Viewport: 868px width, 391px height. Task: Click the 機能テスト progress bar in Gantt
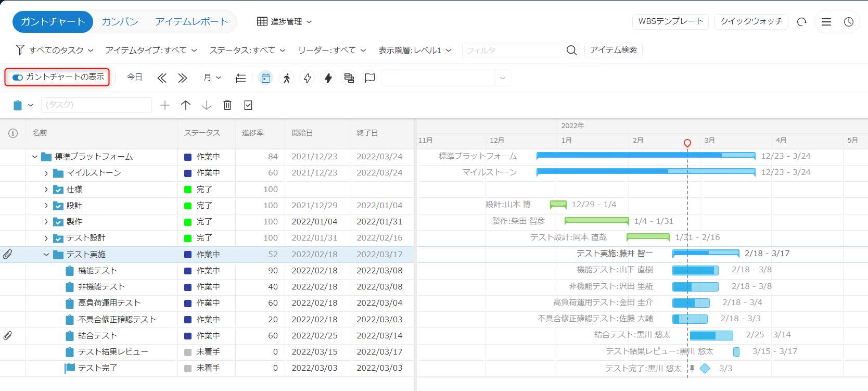click(x=695, y=270)
